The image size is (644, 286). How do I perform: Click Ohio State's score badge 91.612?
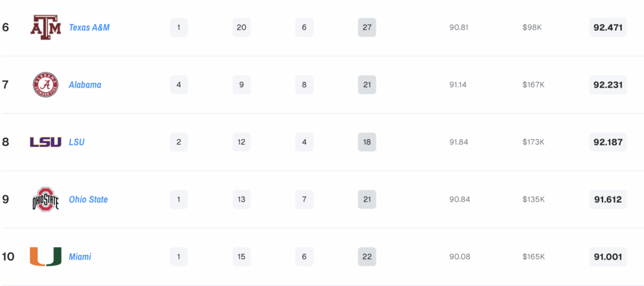[x=608, y=199]
